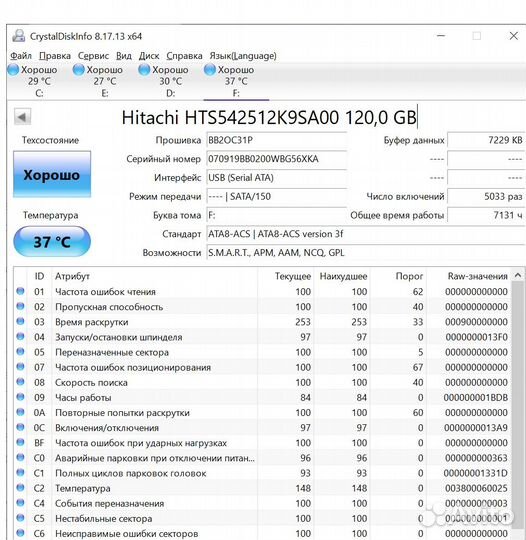This screenshot has height=540, width=526.
Task: Click status dot of 07 Частота ошибок позиционирования
Action: pos(20,367)
